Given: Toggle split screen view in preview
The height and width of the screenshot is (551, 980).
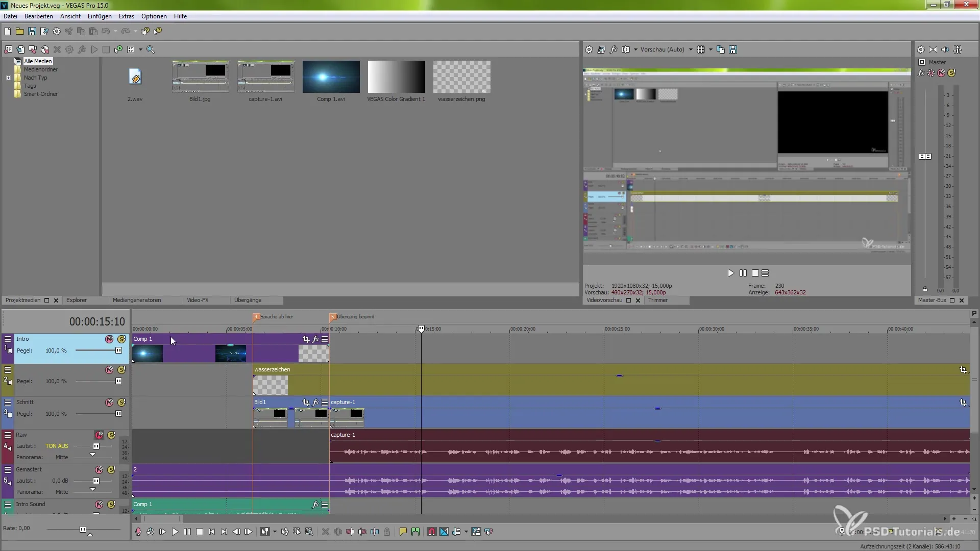Looking at the screenshot, I should [x=626, y=49].
